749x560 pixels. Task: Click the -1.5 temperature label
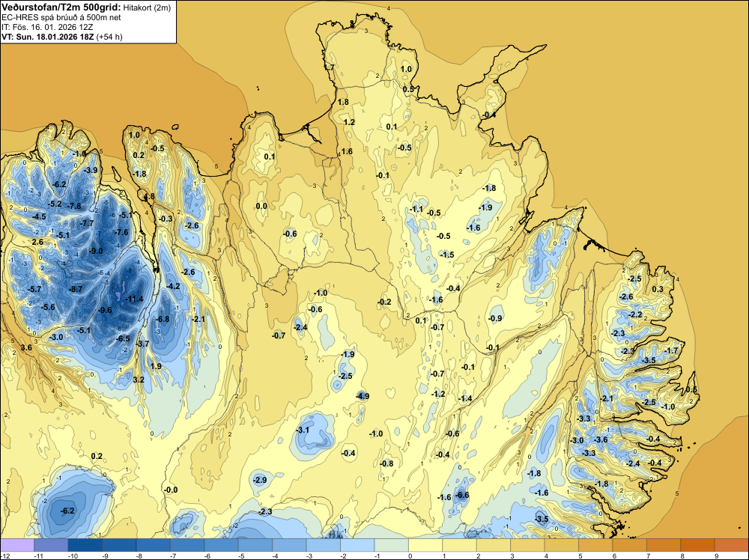click(x=447, y=255)
